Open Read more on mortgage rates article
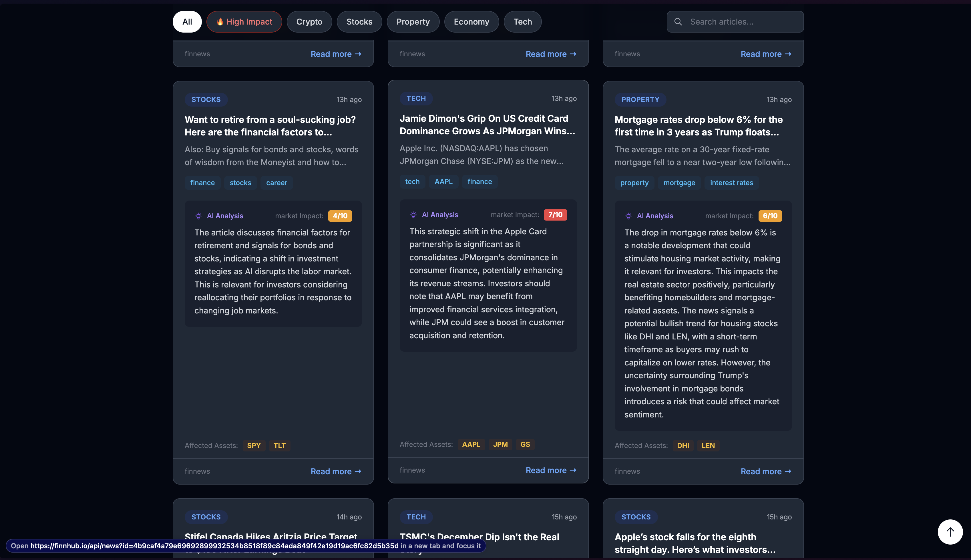The width and height of the screenshot is (971, 560). coord(766,471)
